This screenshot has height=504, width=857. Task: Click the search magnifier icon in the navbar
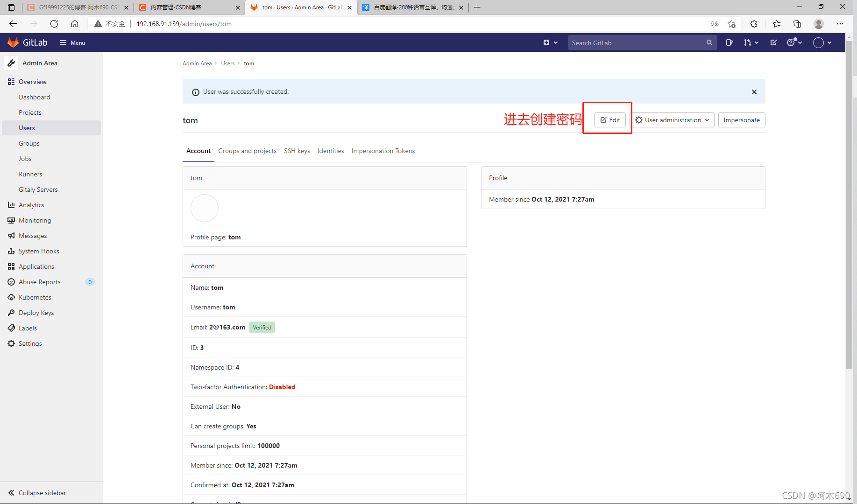[709, 42]
